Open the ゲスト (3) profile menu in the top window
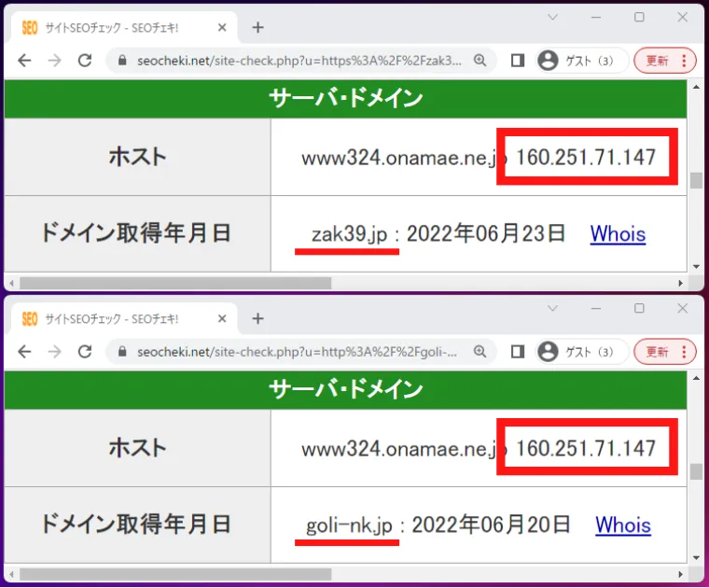Screen dimensions: 709x588 [576, 61]
